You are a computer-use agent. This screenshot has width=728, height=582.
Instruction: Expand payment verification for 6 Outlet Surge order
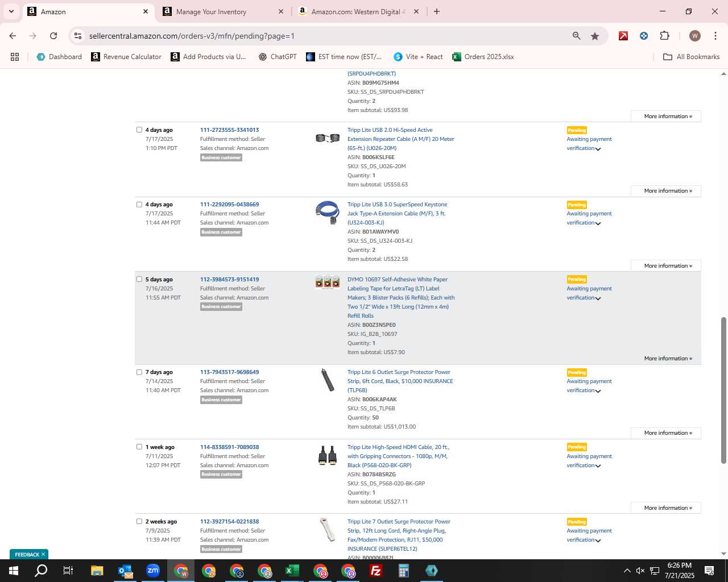[x=598, y=391]
